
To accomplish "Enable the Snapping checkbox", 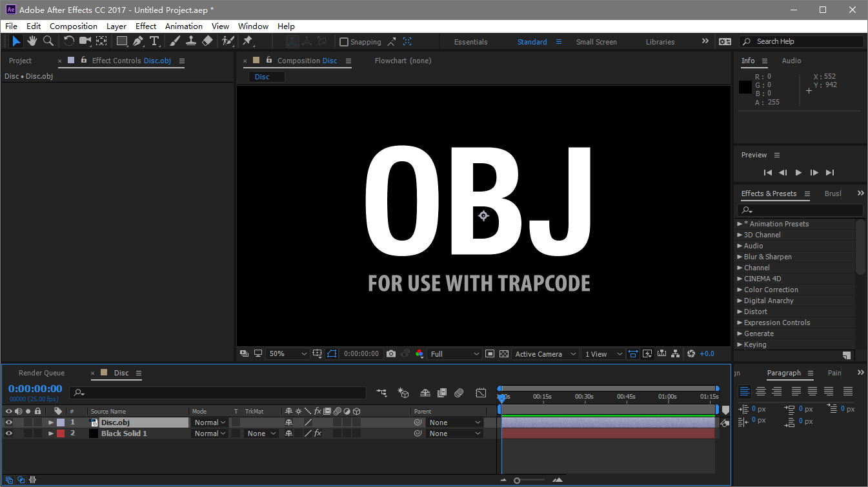I will pyautogui.click(x=344, y=42).
